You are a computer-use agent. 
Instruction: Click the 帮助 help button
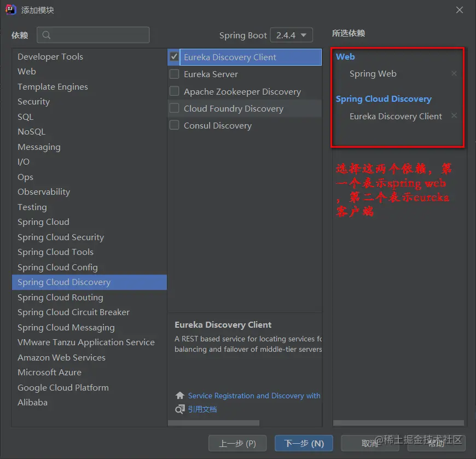[x=436, y=443]
